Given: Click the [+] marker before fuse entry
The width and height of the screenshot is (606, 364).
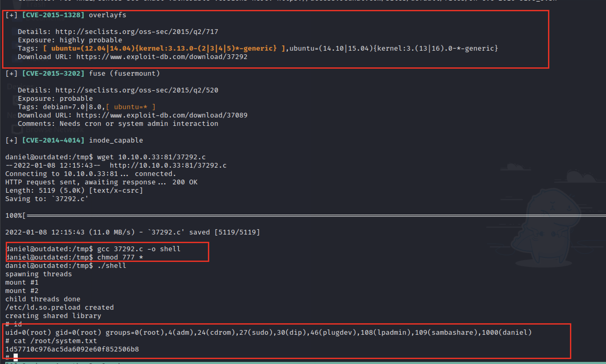Looking at the screenshot, I should coord(11,74).
